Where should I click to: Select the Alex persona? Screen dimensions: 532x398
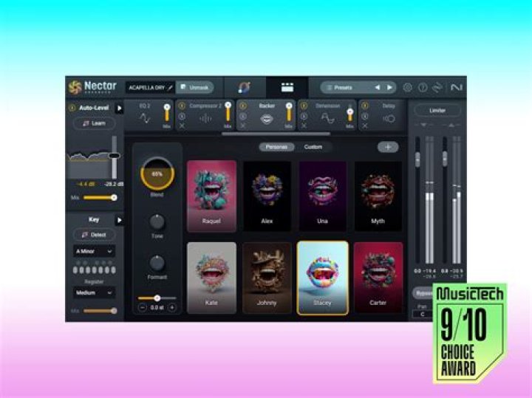267,196
